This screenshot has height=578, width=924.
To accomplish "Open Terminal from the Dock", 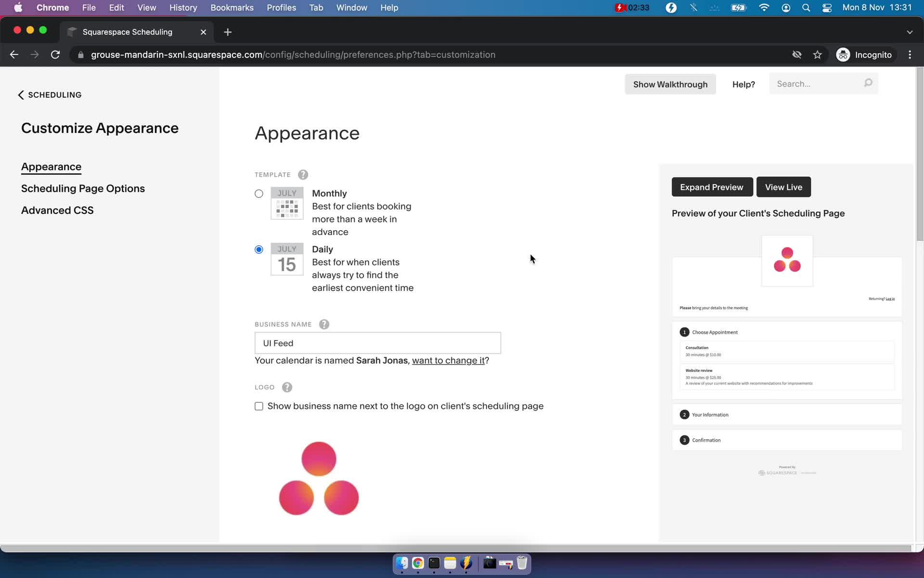I will point(434,563).
